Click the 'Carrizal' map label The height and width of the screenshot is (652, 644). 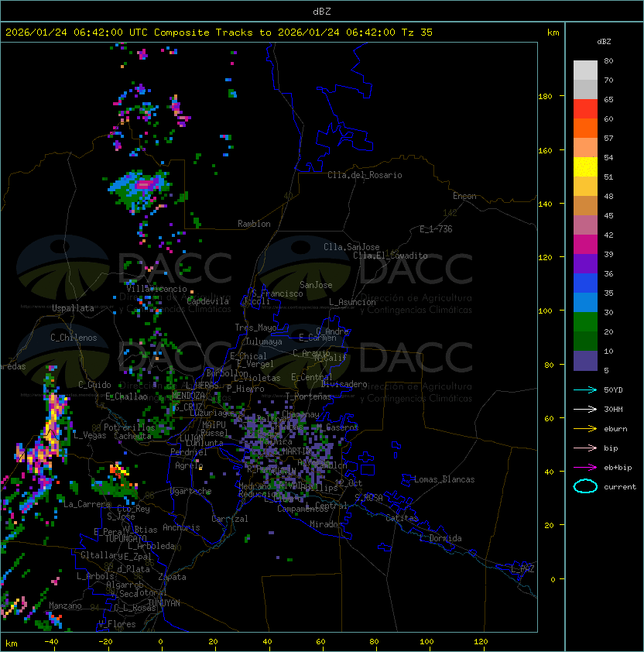[x=230, y=519]
